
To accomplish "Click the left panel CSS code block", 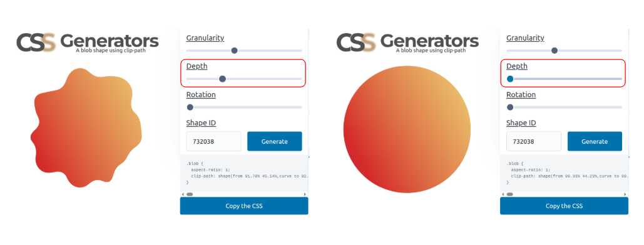I will coord(244,172).
